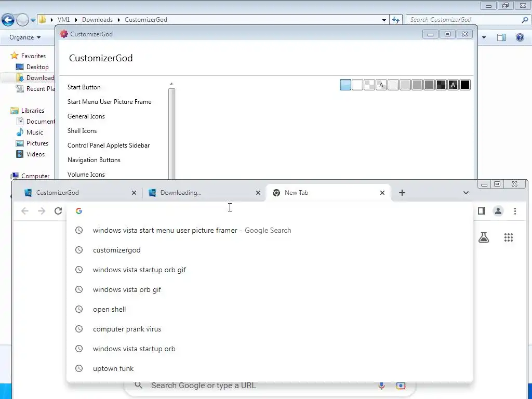Image resolution: width=532 pixels, height=399 pixels.
Task: Click the Explorer refresh button
Action: pyautogui.click(x=395, y=20)
